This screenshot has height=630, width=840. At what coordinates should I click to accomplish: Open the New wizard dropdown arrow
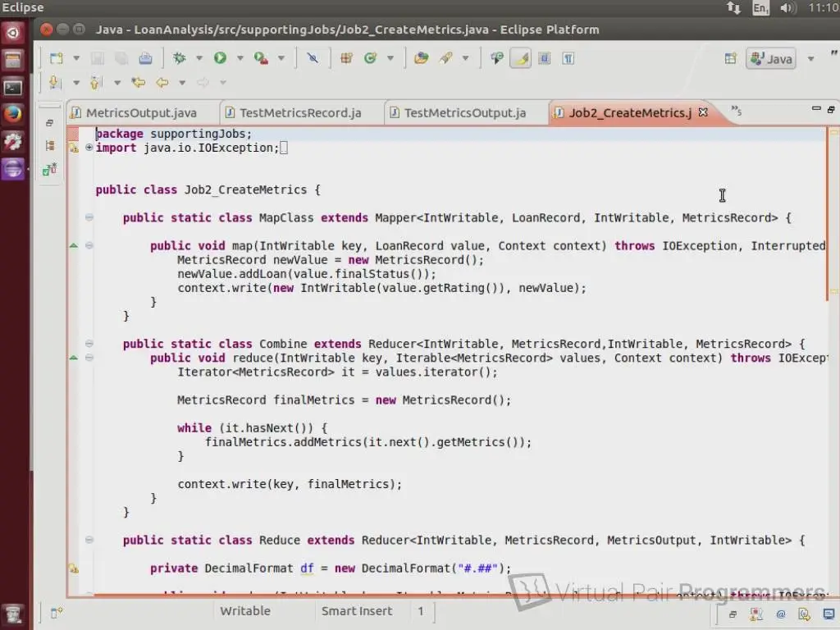point(76,58)
